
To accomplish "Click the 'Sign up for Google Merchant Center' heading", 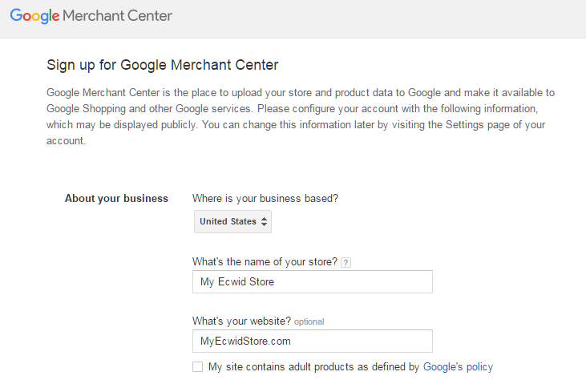I will (x=162, y=65).
